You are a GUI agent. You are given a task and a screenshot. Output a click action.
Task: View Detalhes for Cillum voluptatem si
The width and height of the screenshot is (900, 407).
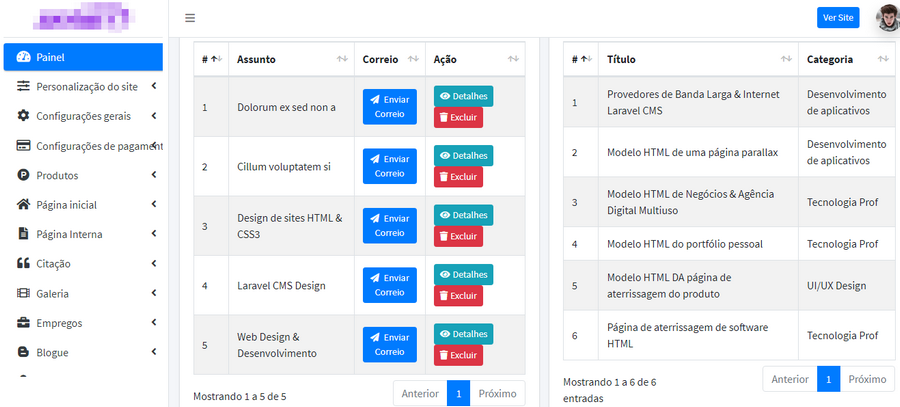[x=463, y=156]
